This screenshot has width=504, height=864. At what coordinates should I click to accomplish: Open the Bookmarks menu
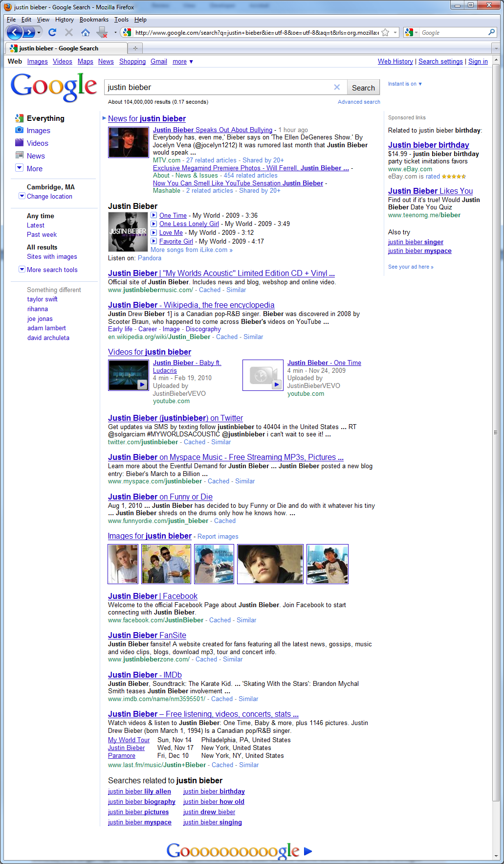click(94, 20)
